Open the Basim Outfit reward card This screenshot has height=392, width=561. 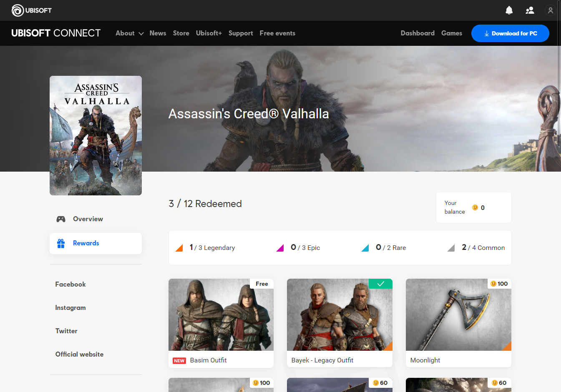click(x=221, y=323)
